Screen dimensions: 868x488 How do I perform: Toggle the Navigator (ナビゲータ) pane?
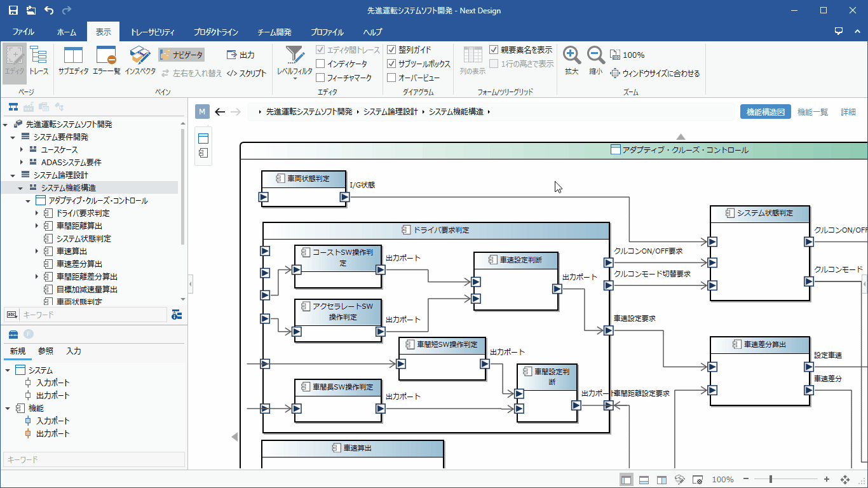182,55
